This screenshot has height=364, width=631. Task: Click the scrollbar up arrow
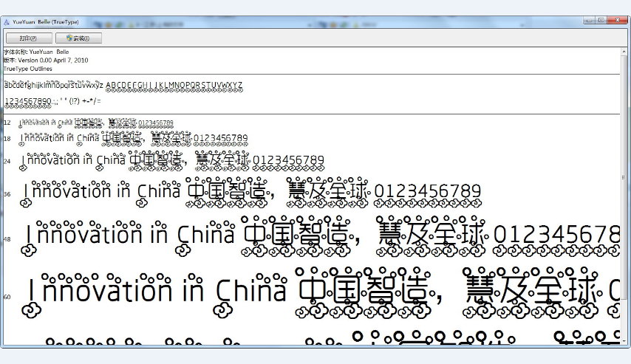click(624, 52)
